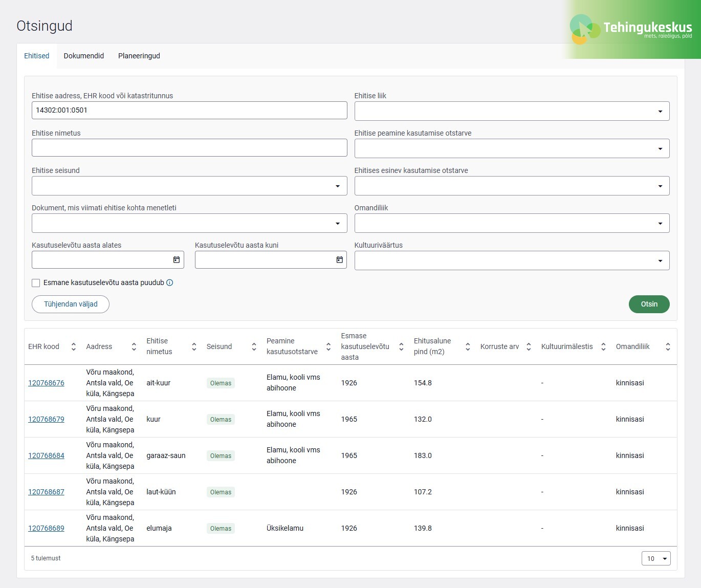Sort by Ehitisealune pind (m2) column

tap(468, 347)
